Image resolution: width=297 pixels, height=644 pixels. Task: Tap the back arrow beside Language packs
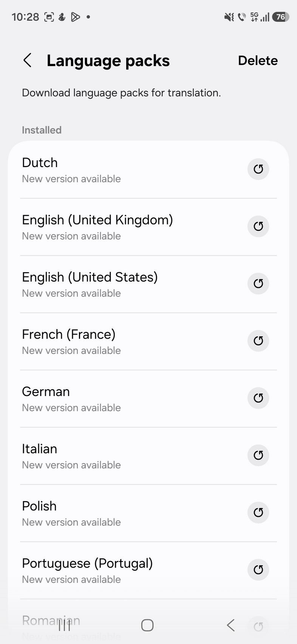point(28,60)
